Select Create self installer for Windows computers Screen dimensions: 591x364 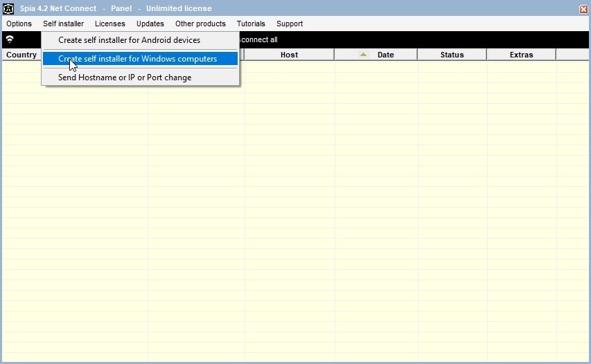(140, 59)
